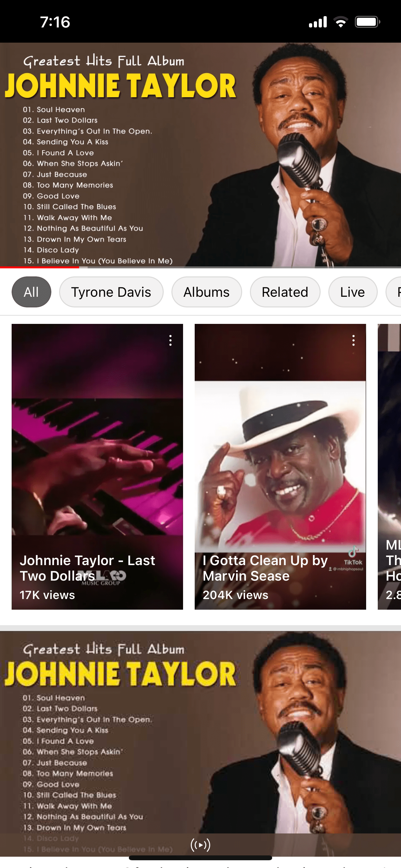
Task: Tap the partially visible chip after Live
Action: point(395,292)
